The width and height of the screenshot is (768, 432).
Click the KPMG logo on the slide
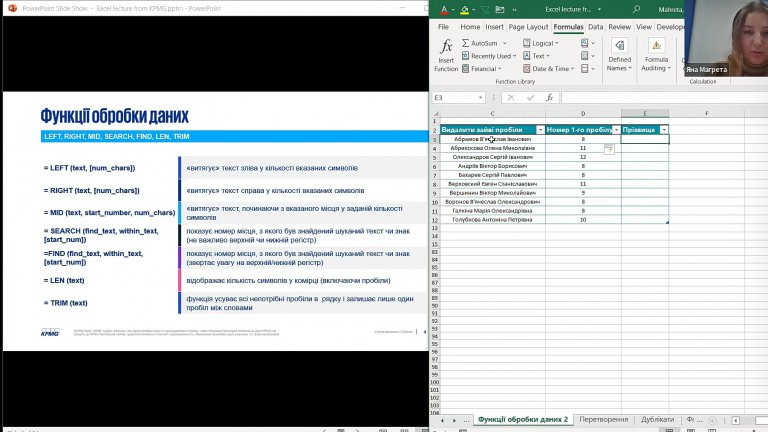(x=50, y=333)
